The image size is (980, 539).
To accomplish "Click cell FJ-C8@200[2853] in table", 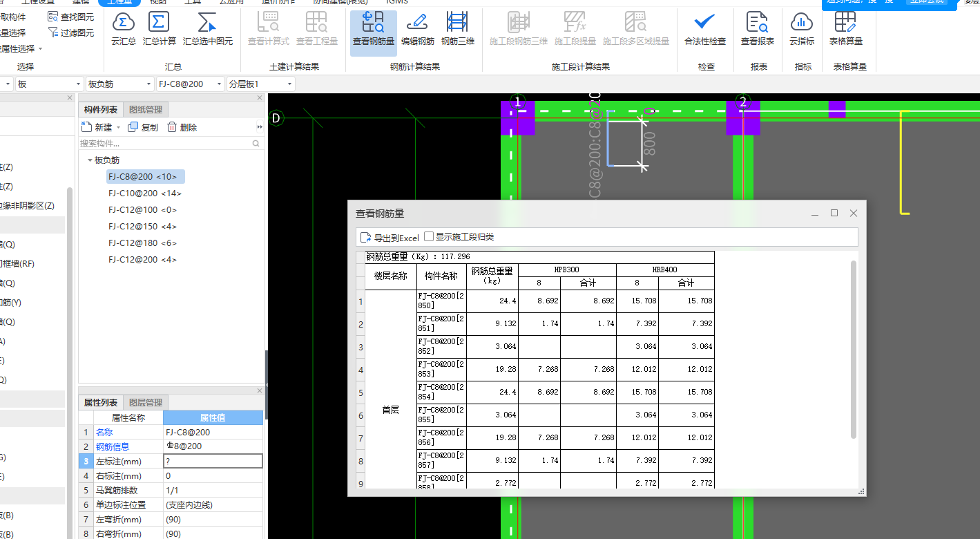I will coord(442,370).
